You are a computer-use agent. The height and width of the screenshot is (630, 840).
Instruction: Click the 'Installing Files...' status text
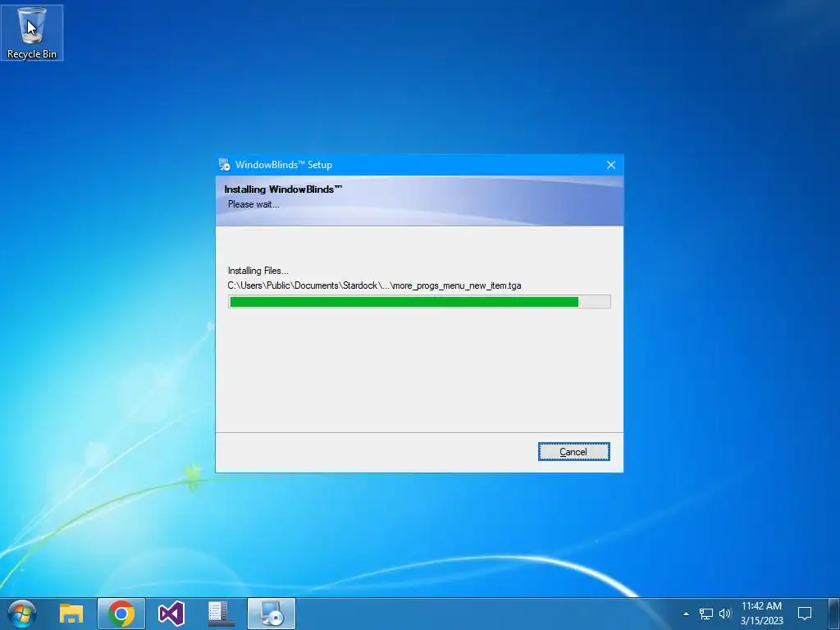[258, 271]
